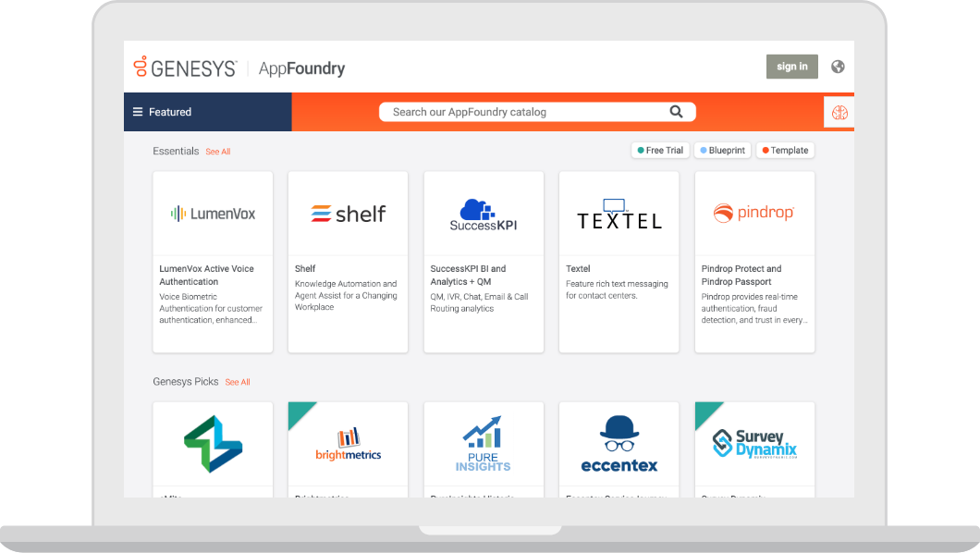Open the Textel app title

(x=578, y=269)
